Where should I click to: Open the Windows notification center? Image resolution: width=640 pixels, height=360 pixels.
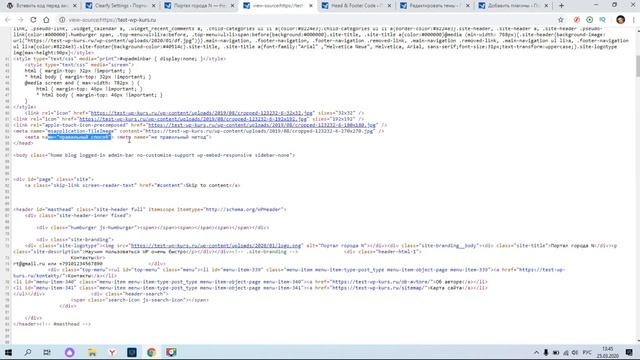(x=629, y=353)
